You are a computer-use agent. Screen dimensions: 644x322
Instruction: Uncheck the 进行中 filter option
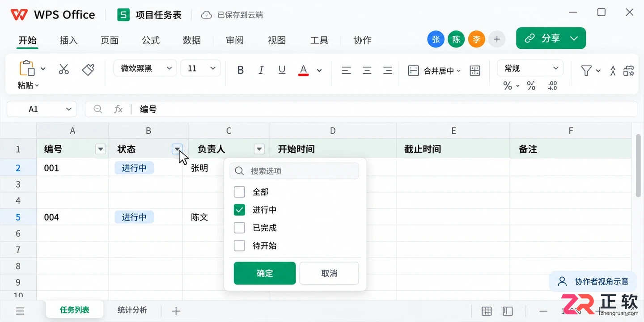click(240, 210)
